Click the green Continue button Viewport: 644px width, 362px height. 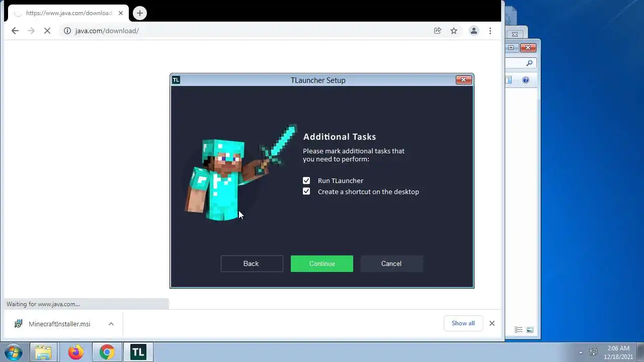322,263
